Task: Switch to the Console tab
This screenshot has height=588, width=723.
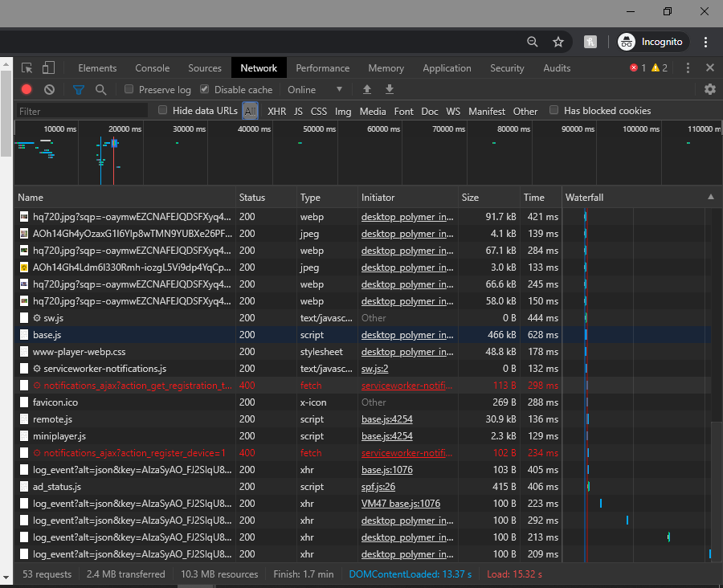Action: point(152,68)
